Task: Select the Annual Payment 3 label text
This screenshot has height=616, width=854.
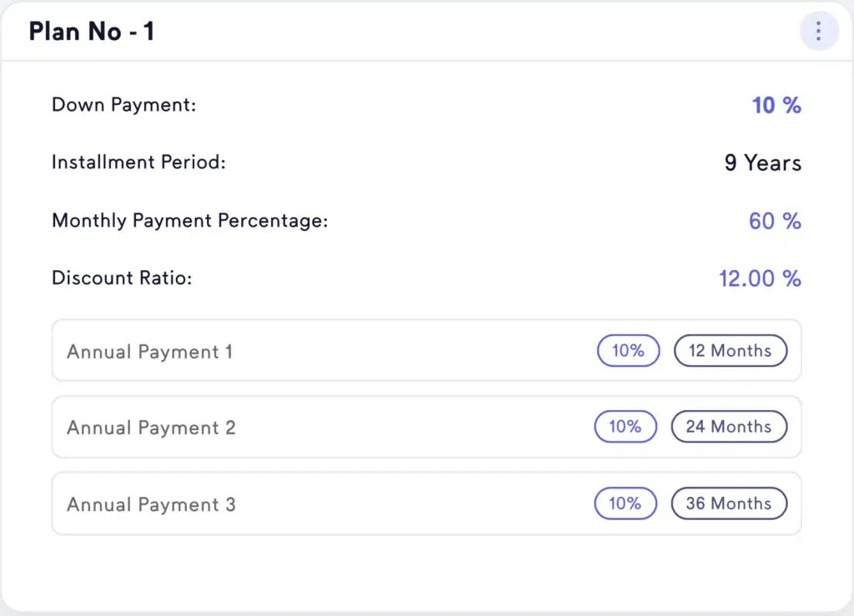Action: tap(151, 504)
